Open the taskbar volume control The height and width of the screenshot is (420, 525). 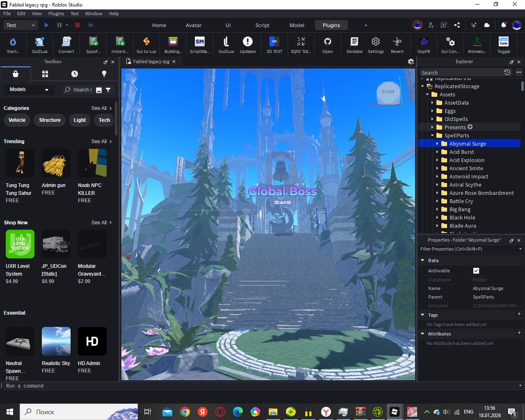click(446, 412)
